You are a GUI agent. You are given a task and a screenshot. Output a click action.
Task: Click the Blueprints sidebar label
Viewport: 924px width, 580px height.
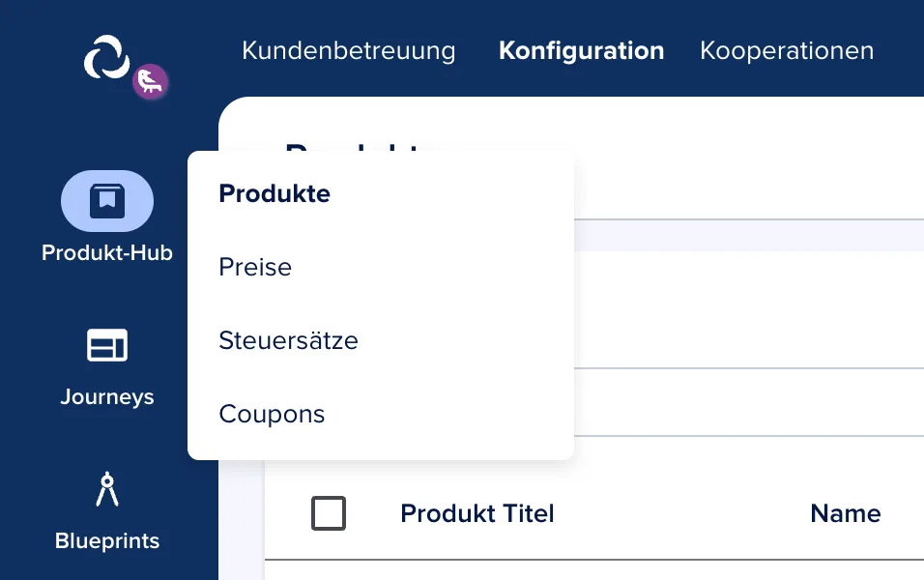107,540
